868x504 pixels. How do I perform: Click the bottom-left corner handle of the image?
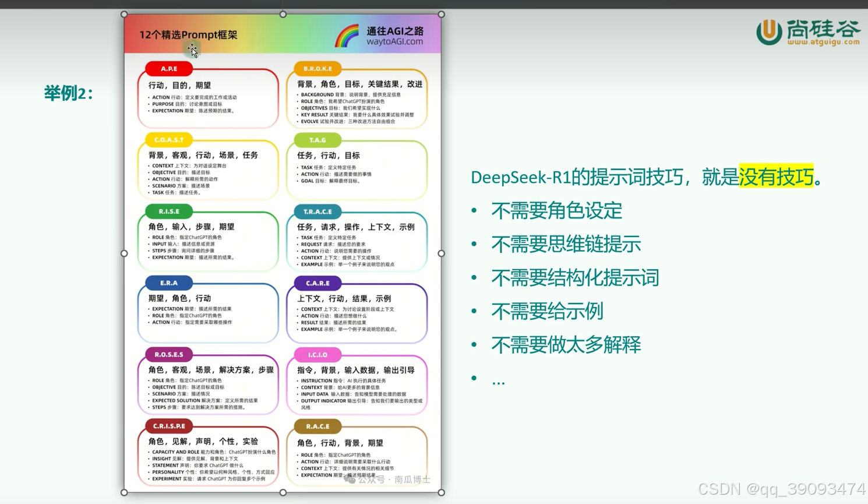[x=124, y=492]
